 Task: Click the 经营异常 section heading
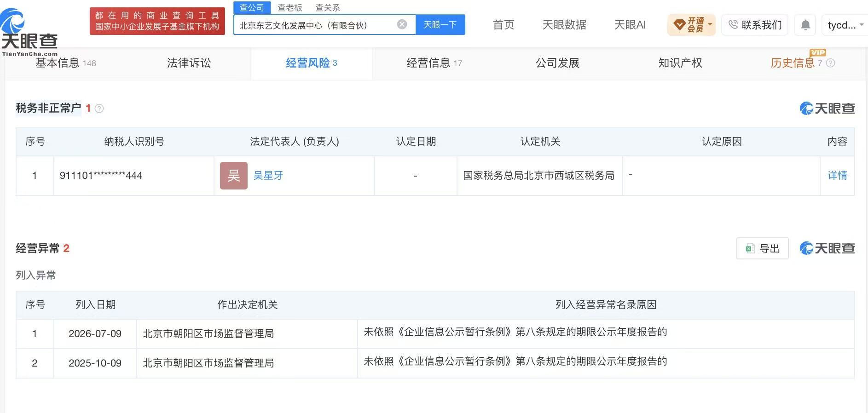point(38,248)
